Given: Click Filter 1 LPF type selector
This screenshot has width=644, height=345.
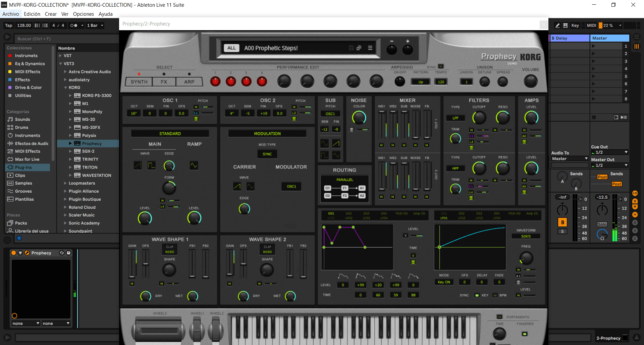Looking at the screenshot, I should (455, 118).
